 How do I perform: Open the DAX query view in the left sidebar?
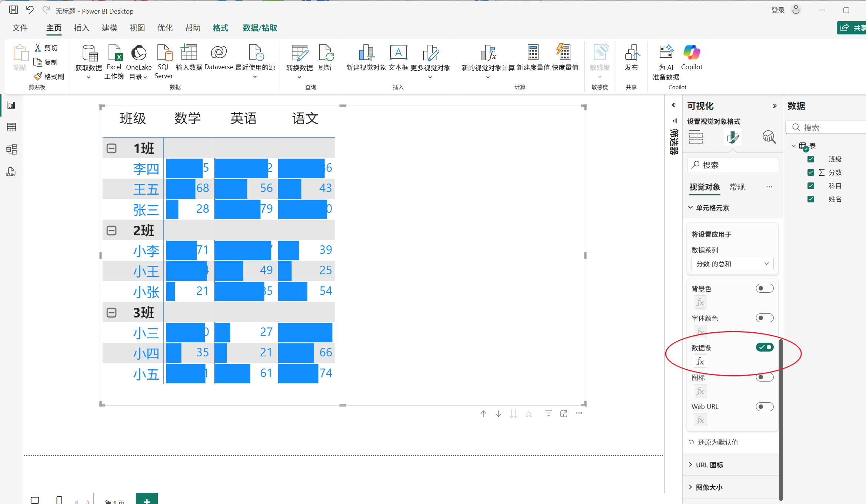pos(11,172)
